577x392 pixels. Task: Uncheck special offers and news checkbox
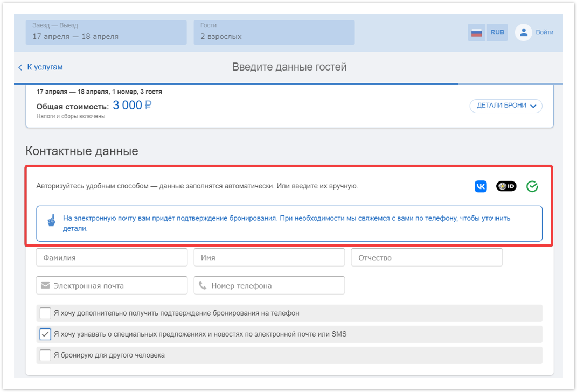45,334
